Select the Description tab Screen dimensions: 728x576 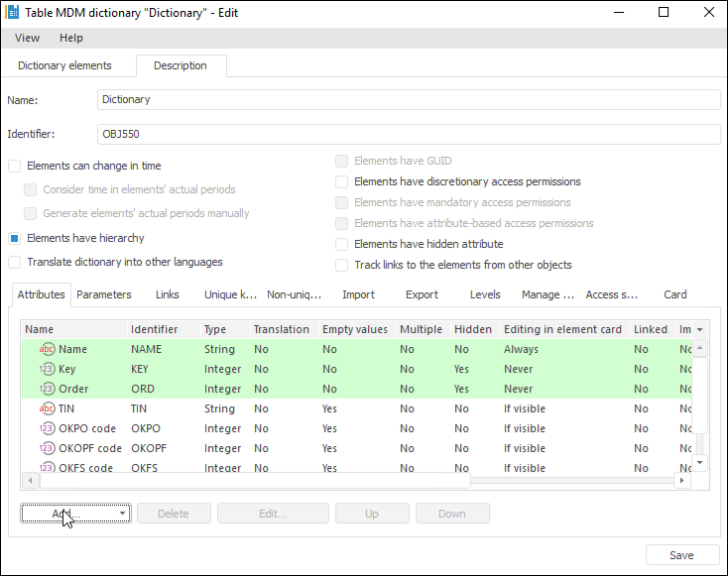pyautogui.click(x=181, y=65)
